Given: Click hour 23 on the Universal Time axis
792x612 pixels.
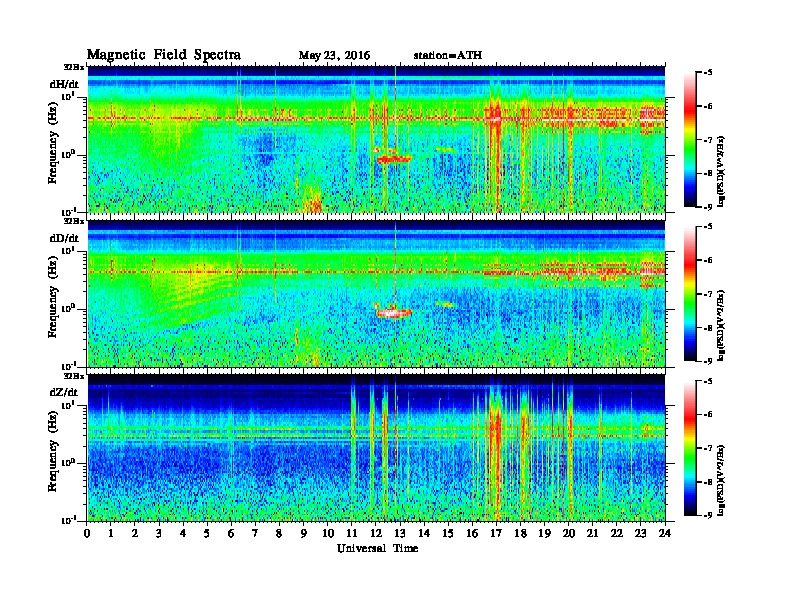Looking at the screenshot, I should point(640,533).
